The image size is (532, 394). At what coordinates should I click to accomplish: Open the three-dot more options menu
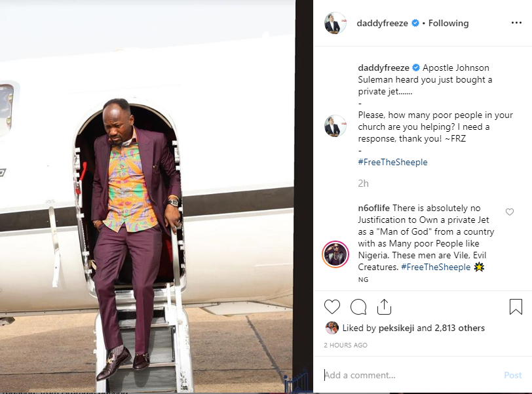click(516, 22)
